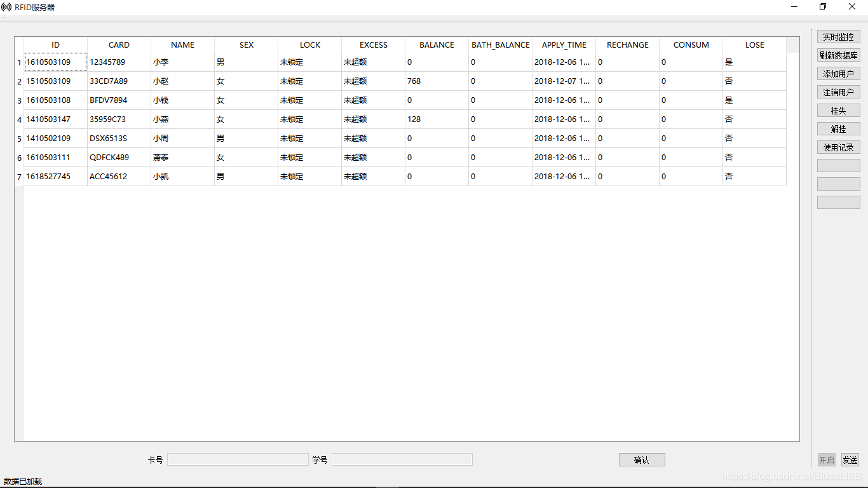This screenshot has height=488, width=868.
Task: Select row header number 3
Action: click(x=19, y=100)
